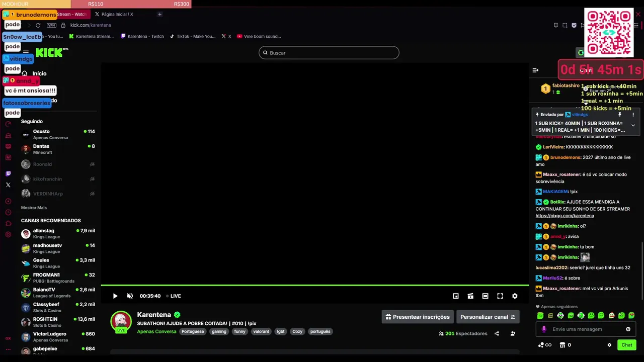Viewport: 644px width, 362px height.
Task: Click the green stream progress bar
Action: (314, 286)
